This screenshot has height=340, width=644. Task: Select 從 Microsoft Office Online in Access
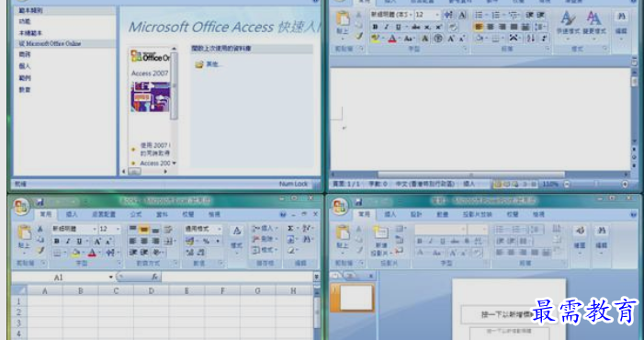[x=51, y=43]
